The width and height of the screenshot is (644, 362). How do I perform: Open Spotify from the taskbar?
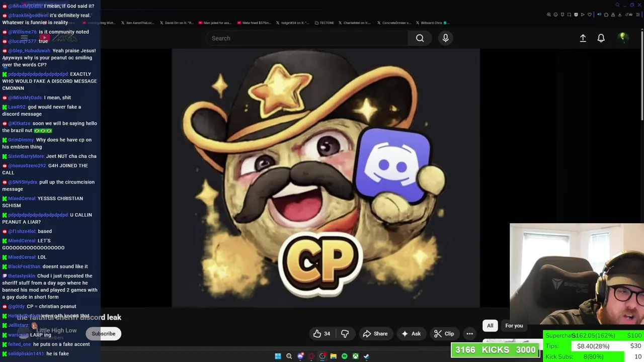tap(344, 356)
